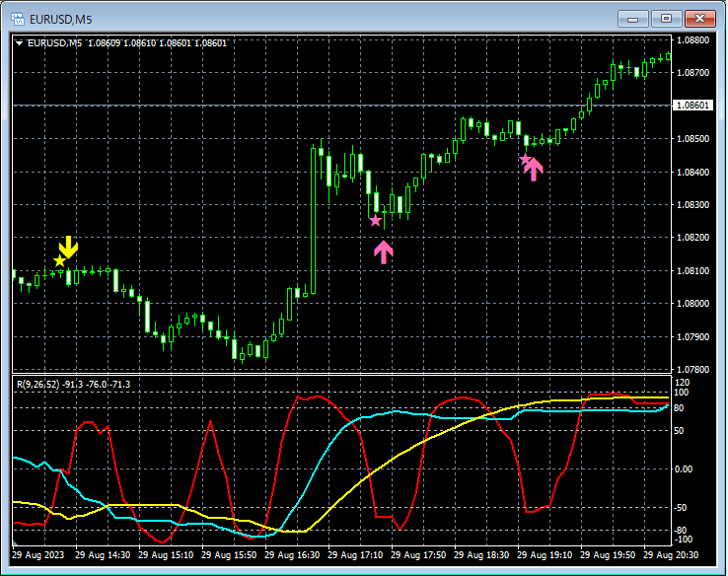The width and height of the screenshot is (728, 576).
Task: Maximize the EURUSD,M5 chart window
Action: tap(666, 19)
